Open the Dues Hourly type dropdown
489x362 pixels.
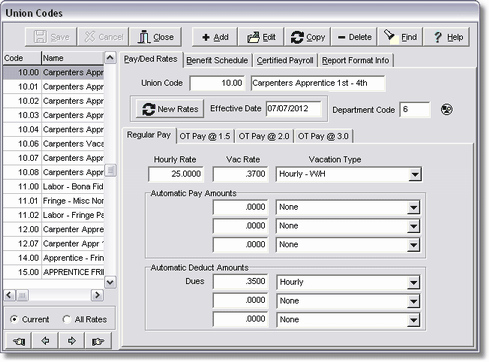point(413,282)
